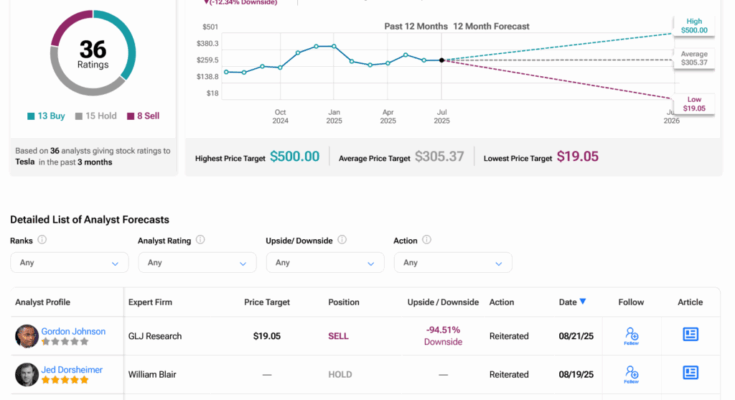Click Follow icon for Gordon Johnson
The width and height of the screenshot is (735, 400).
click(631, 336)
